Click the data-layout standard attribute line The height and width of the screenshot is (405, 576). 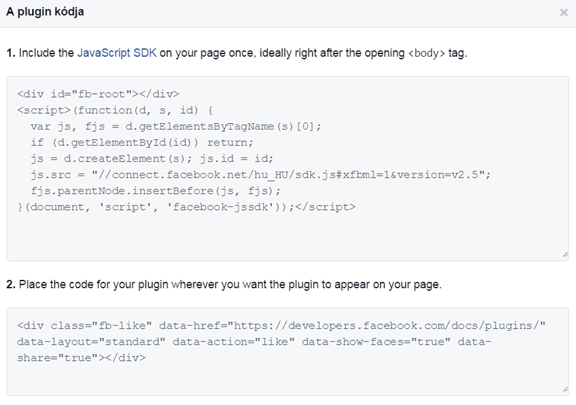[x=254, y=342]
